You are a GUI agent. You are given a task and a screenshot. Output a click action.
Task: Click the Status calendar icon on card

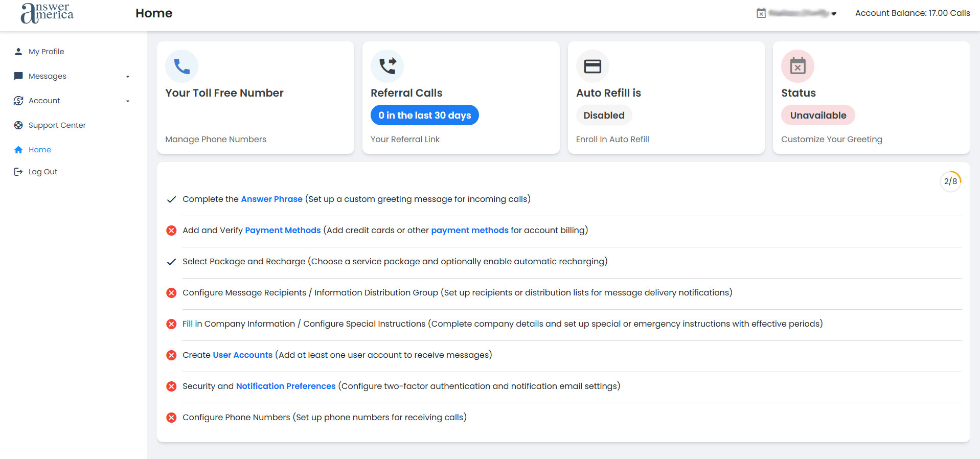(797, 66)
